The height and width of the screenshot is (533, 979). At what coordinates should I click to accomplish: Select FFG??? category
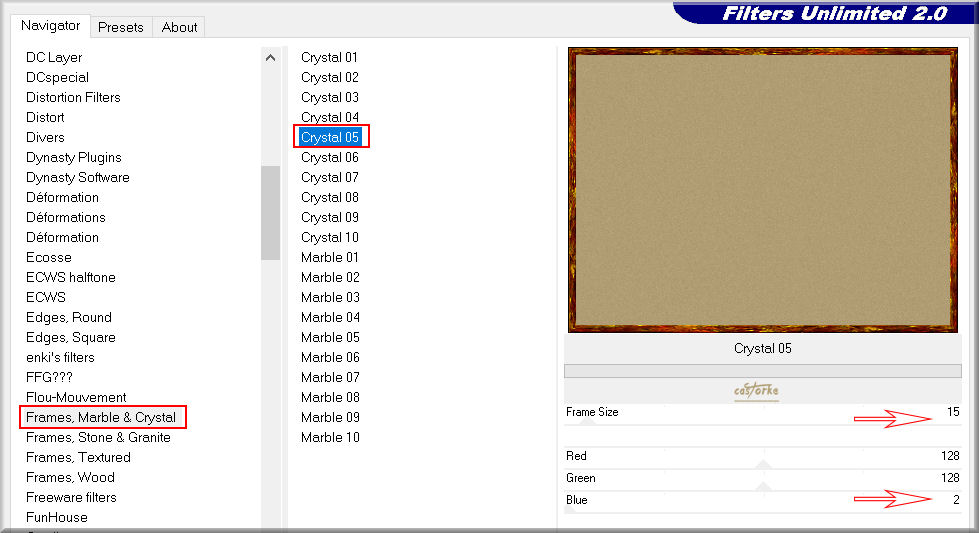tap(49, 377)
